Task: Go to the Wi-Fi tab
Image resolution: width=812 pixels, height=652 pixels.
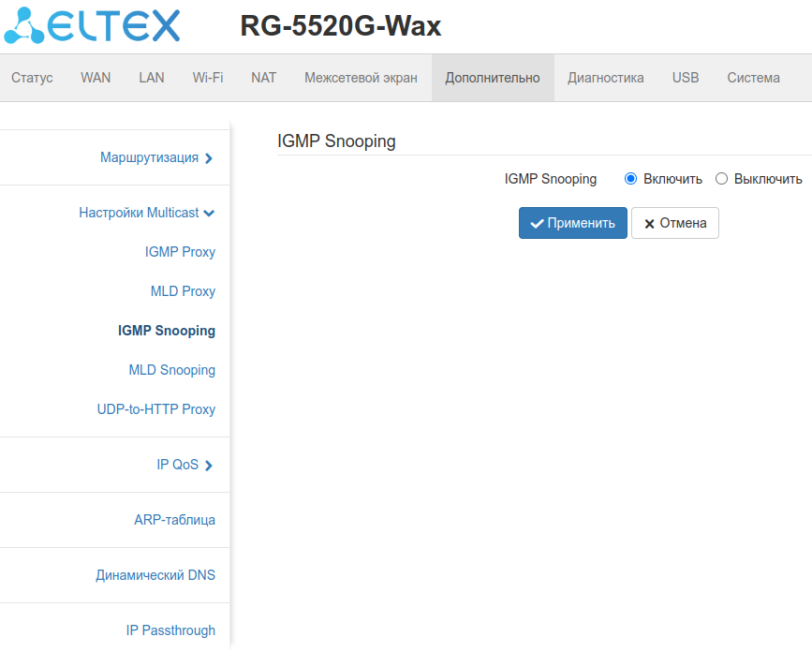Action: (208, 78)
